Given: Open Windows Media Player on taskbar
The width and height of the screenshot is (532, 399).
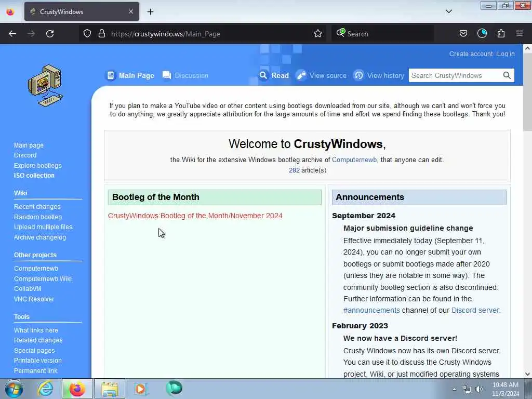Looking at the screenshot, I should click(140, 389).
